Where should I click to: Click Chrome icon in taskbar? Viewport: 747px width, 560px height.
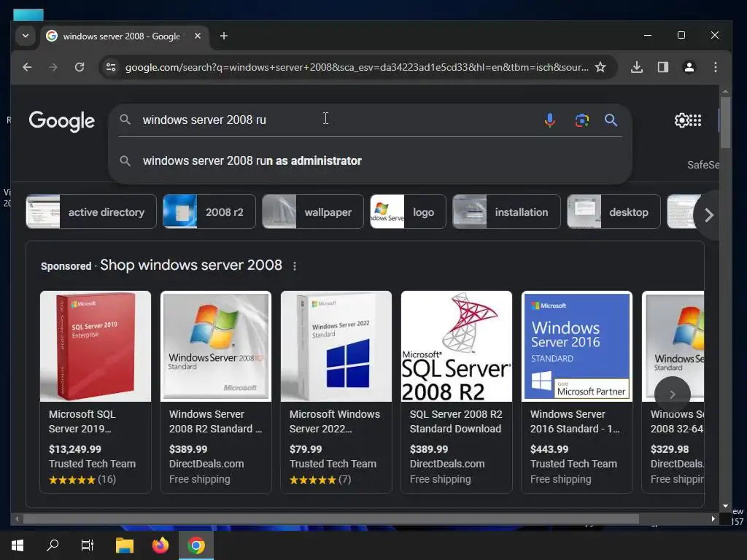pos(196,545)
